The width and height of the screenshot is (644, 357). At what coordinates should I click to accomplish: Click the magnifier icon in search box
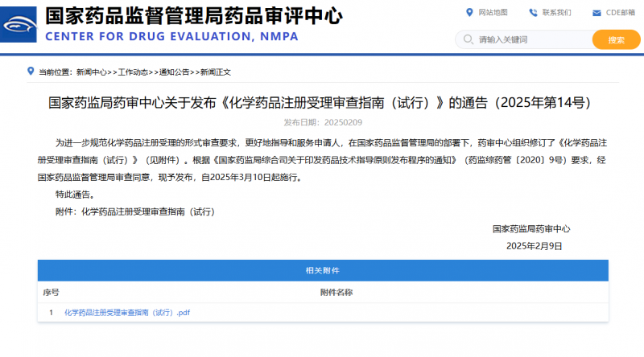(x=468, y=39)
